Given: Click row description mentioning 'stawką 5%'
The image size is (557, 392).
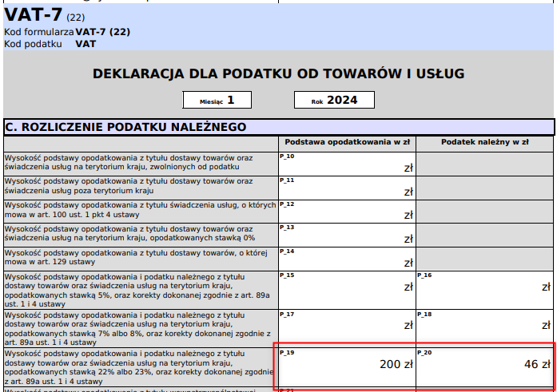Looking at the screenshot, I should click(x=141, y=290).
